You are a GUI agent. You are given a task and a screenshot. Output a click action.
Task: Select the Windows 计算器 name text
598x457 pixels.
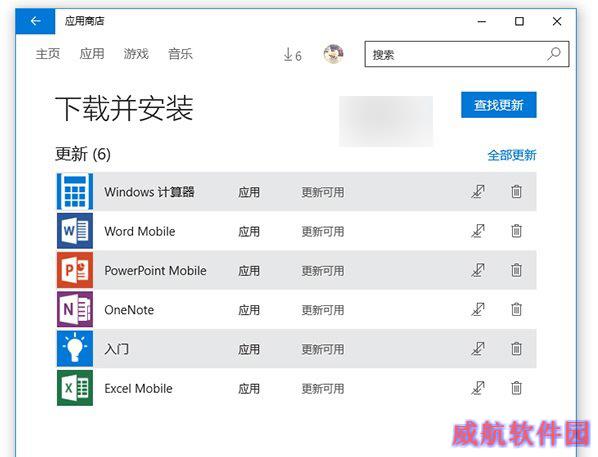[x=150, y=192]
